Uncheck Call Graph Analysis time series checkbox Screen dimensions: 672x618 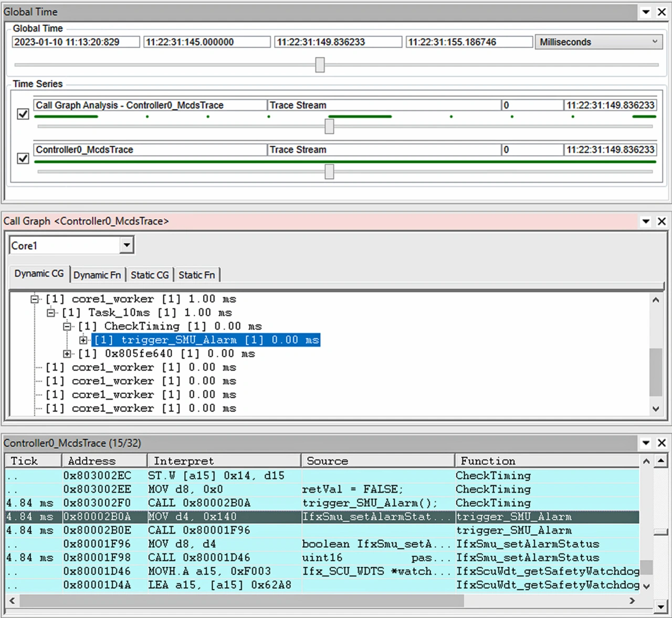[x=23, y=113]
